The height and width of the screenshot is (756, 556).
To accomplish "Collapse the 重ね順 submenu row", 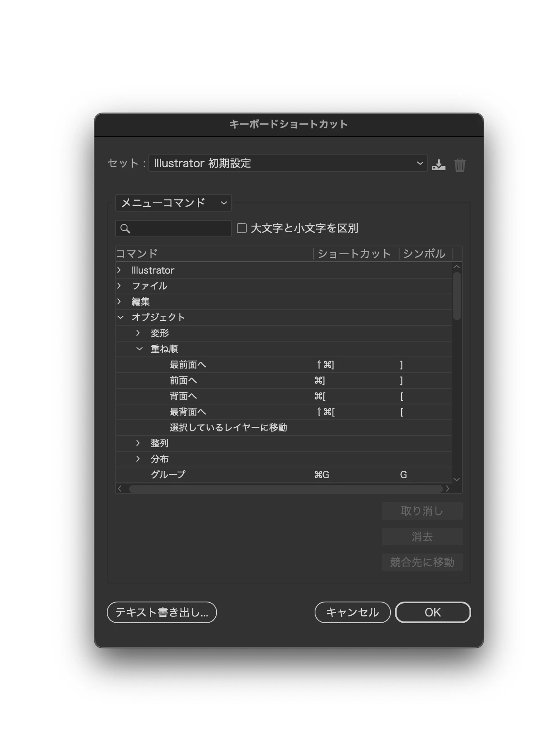I will click(140, 349).
